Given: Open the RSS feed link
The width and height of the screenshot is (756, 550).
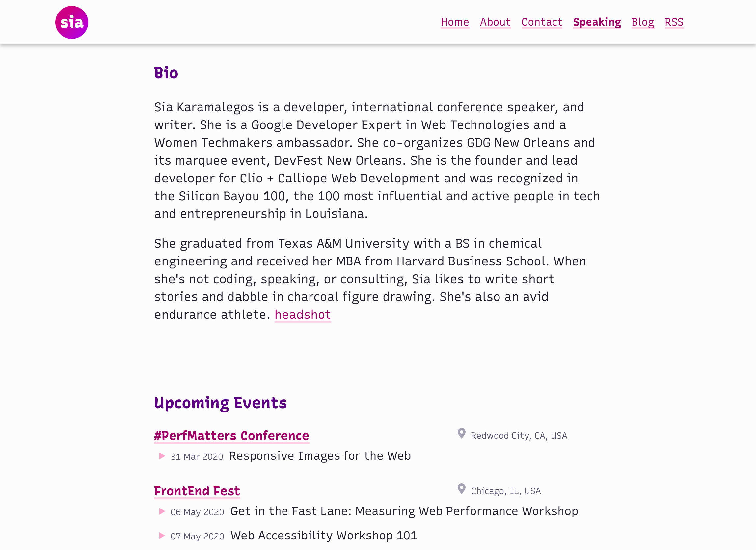Looking at the screenshot, I should (x=674, y=22).
